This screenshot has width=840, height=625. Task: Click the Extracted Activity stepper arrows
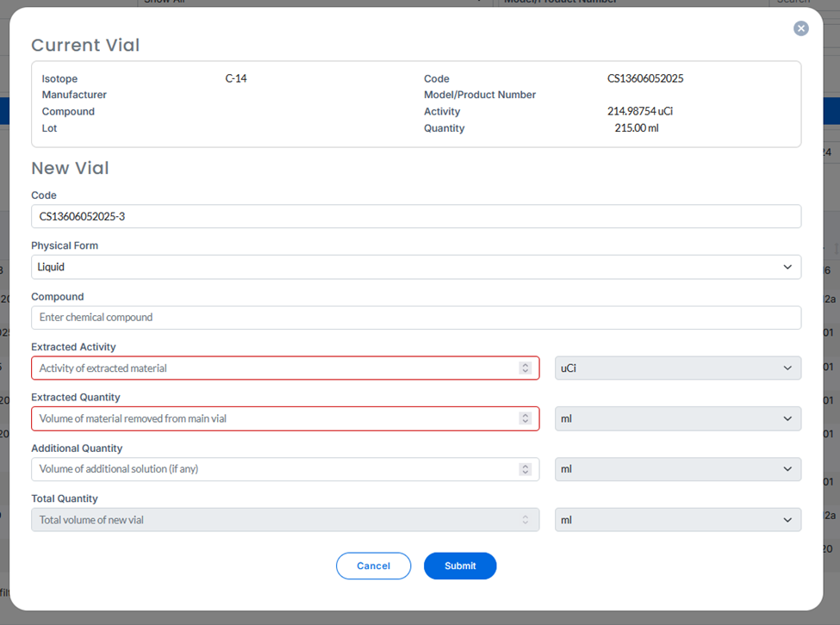[525, 368]
